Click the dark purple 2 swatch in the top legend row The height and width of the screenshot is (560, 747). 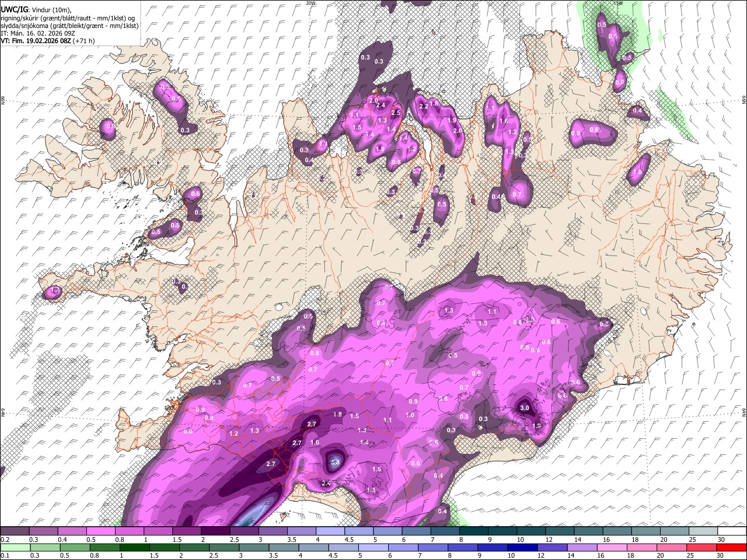(x=215, y=531)
